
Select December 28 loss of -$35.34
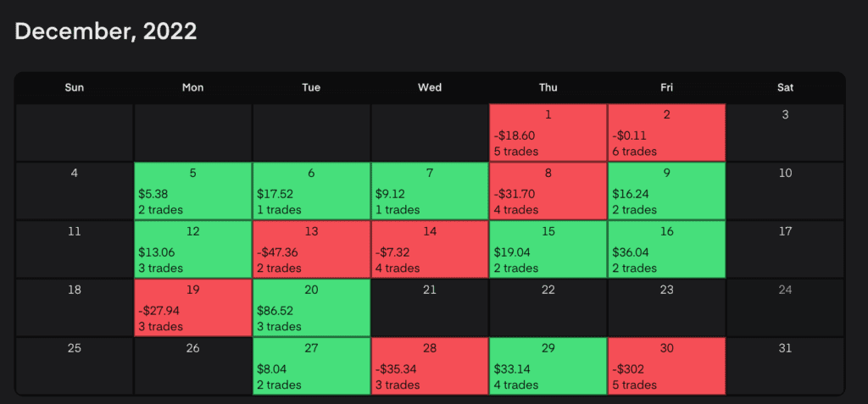pyautogui.click(x=430, y=366)
